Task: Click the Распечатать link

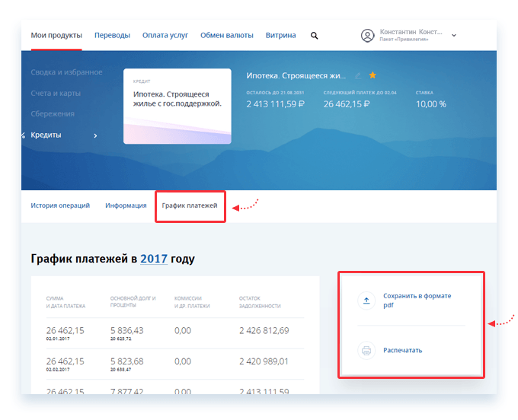Action: (x=403, y=351)
